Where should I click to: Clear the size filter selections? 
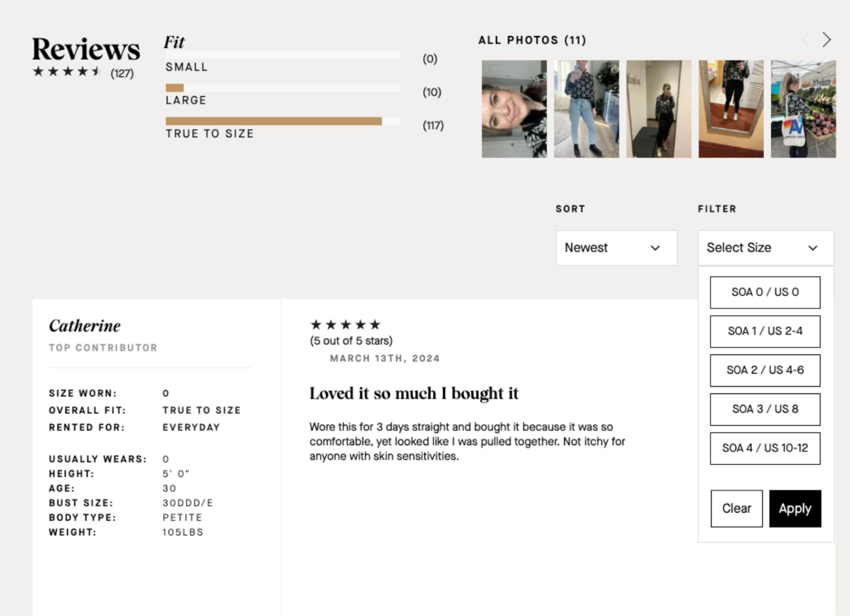736,508
